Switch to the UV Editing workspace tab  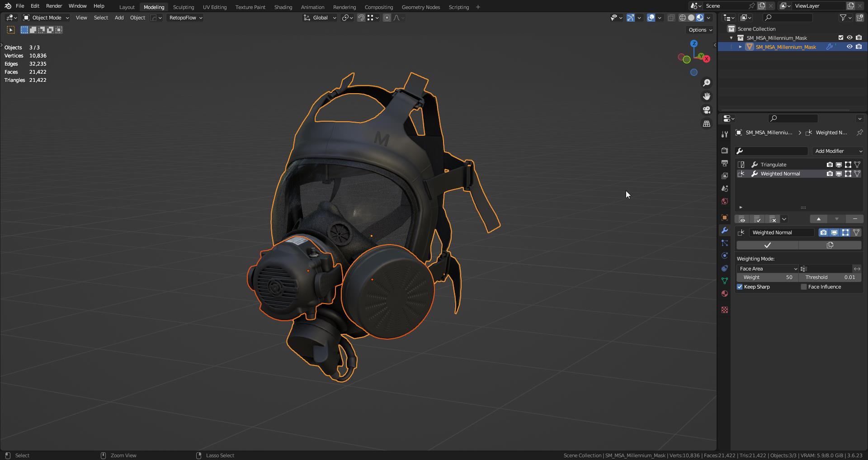215,7
